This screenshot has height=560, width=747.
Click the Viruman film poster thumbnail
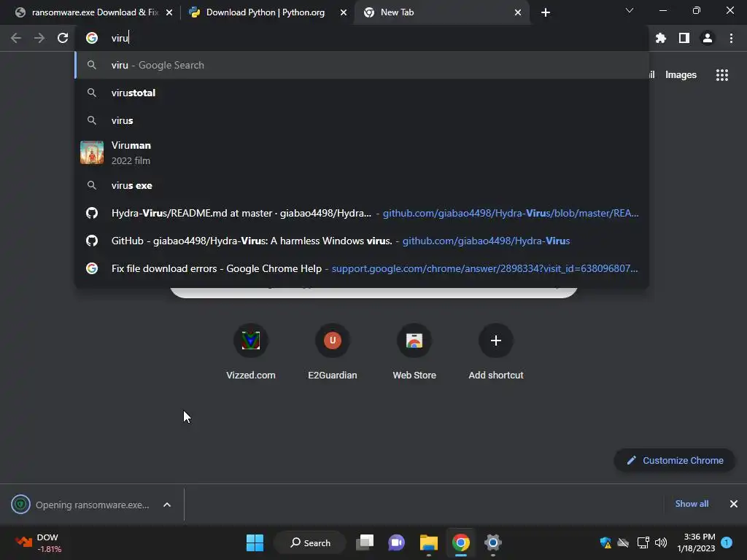[92, 152]
